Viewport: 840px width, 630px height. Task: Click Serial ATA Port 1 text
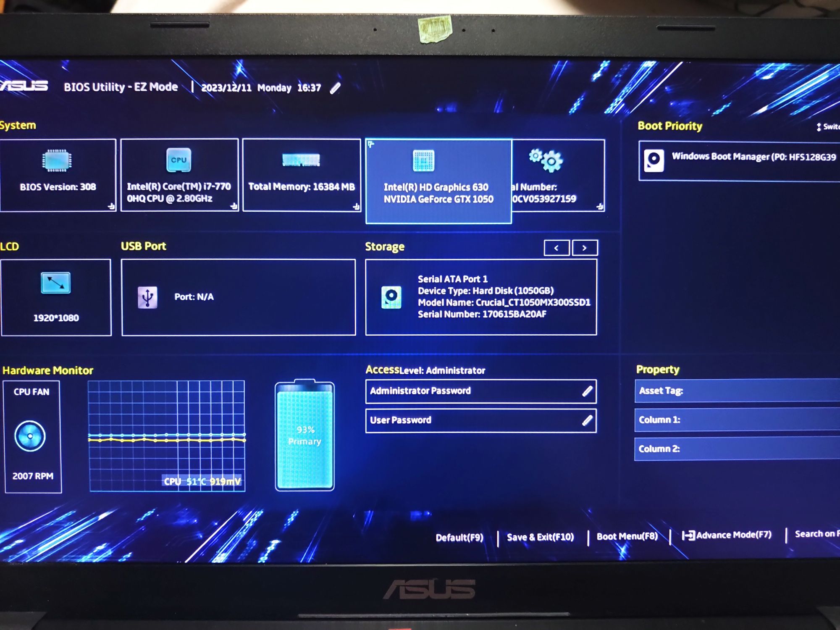click(x=453, y=279)
